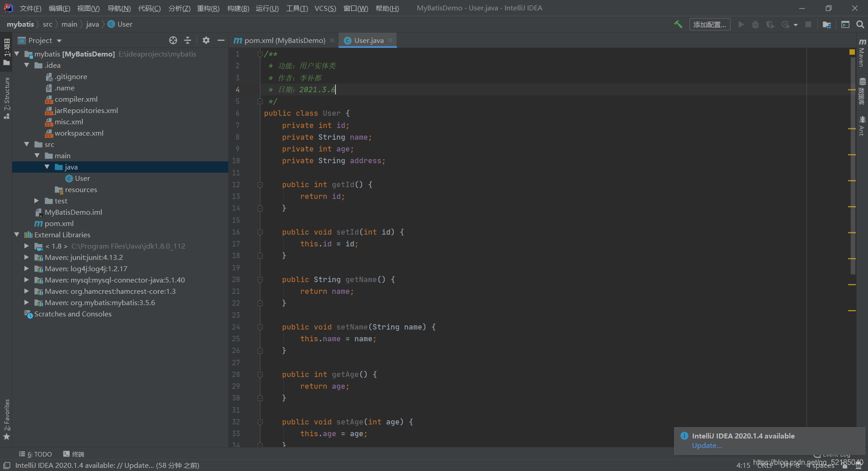The height and width of the screenshot is (471, 868).
Task: Click the run with coverage icon
Action: pyautogui.click(x=770, y=24)
